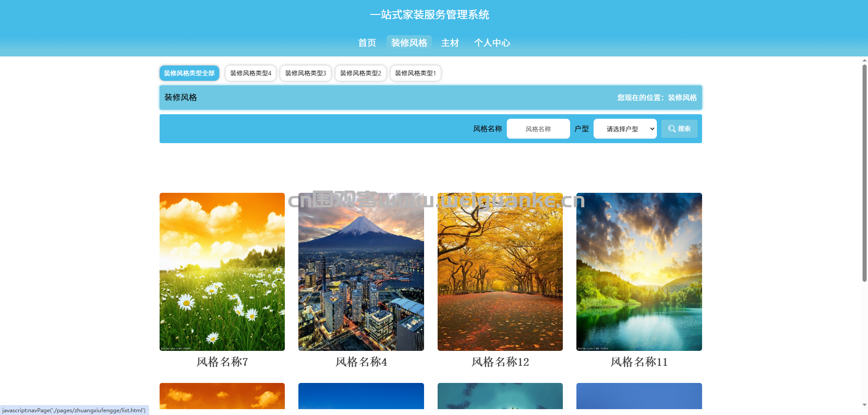Expand the 请选择户型 dropdown
The width and height of the screenshot is (868, 415).
tap(625, 129)
